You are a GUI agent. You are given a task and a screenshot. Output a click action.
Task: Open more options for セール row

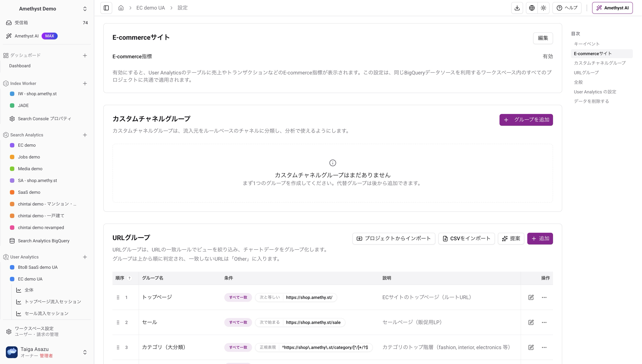coord(544,322)
